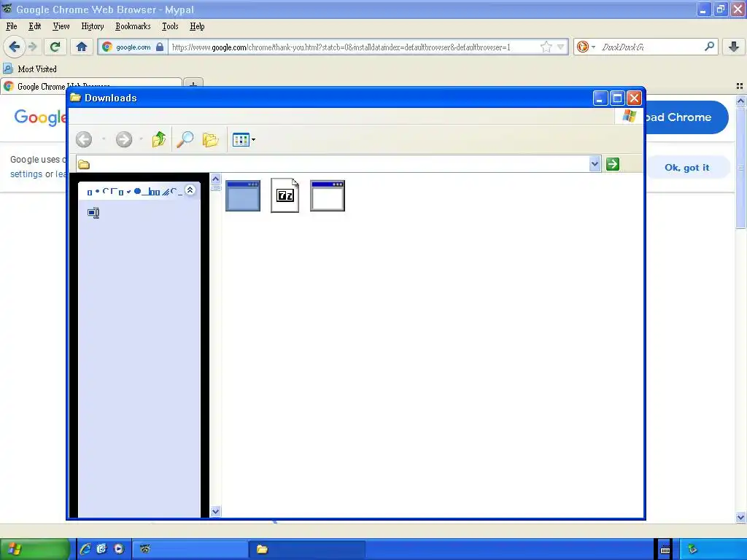Click the green Go arrow button

click(613, 164)
